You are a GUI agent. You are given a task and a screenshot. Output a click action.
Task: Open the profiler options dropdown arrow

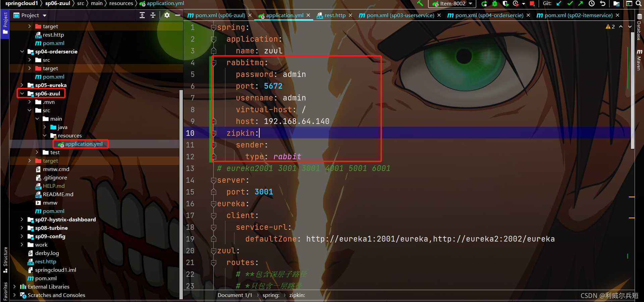click(524, 4)
